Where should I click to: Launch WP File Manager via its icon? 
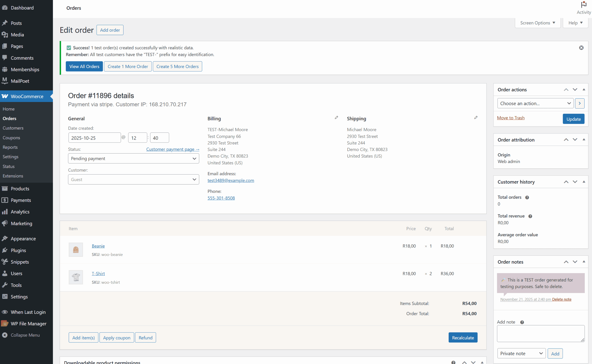point(5,324)
